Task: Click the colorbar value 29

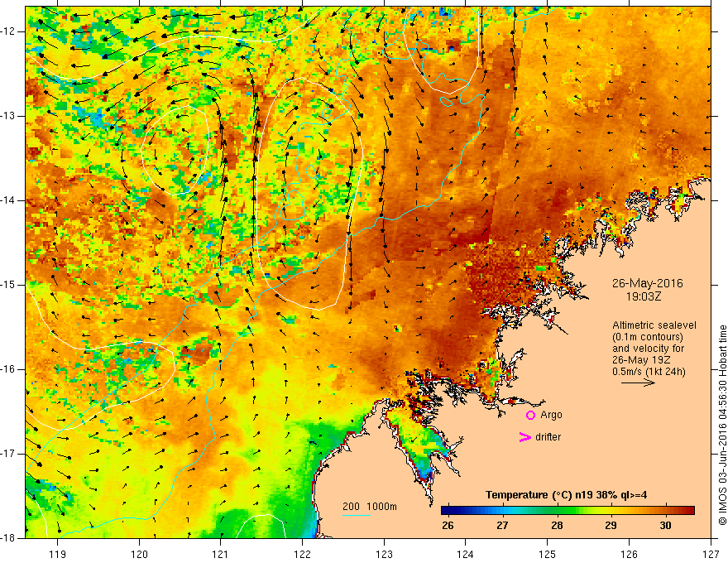Action: point(611,526)
